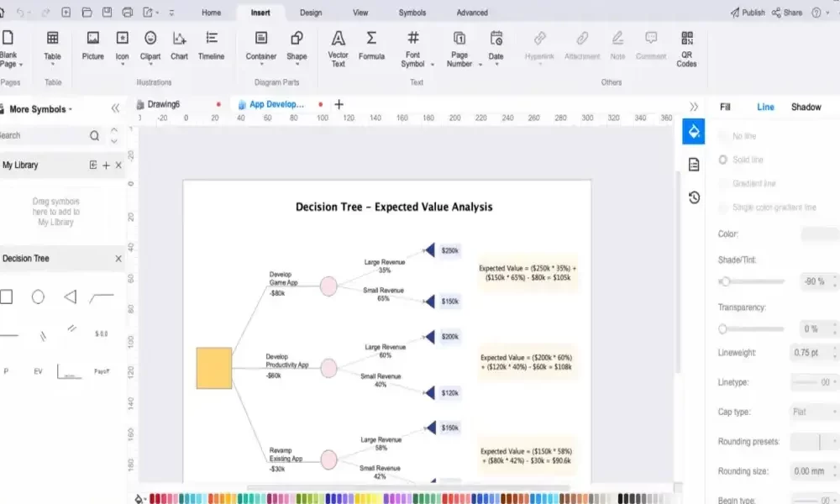Insert the Date field
The image size is (840, 504).
point(496,47)
